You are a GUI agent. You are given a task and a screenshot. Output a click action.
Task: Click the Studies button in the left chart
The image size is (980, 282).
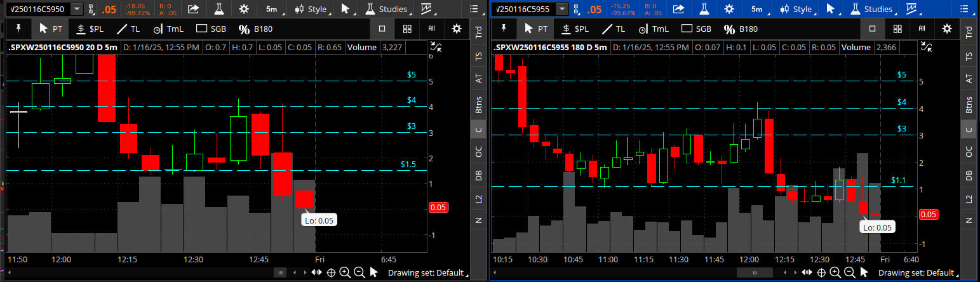coord(387,9)
